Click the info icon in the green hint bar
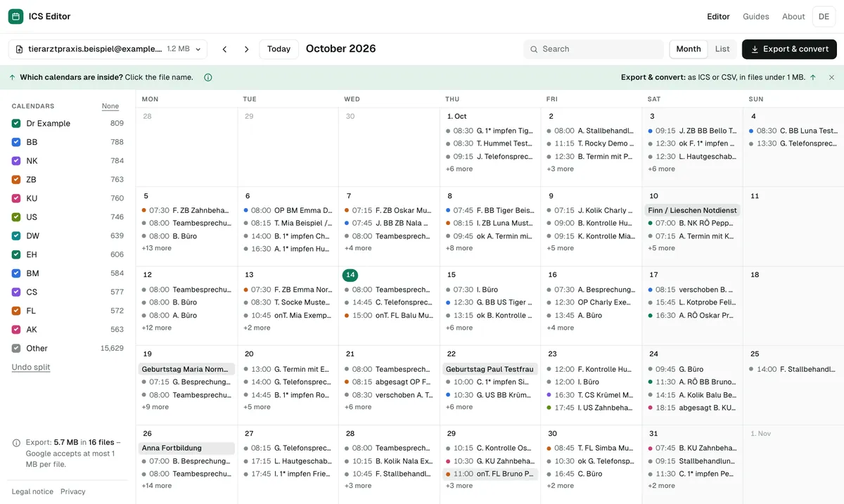This screenshot has width=844, height=504. 208,77
